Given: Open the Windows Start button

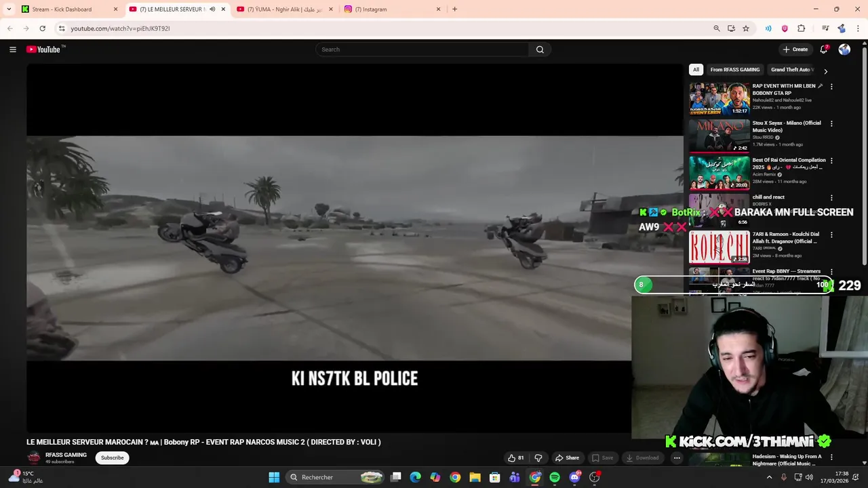Looking at the screenshot, I should 274,477.
